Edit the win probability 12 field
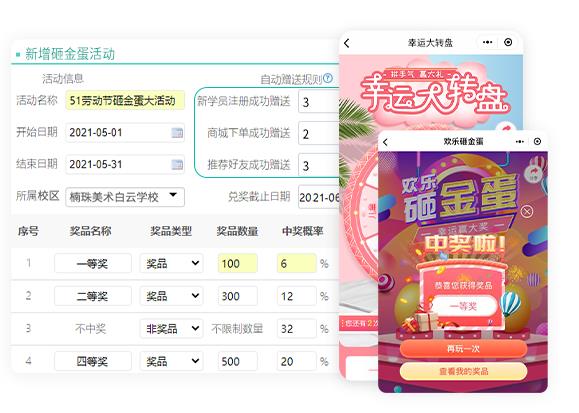This screenshot has width=579, height=413. point(297,296)
